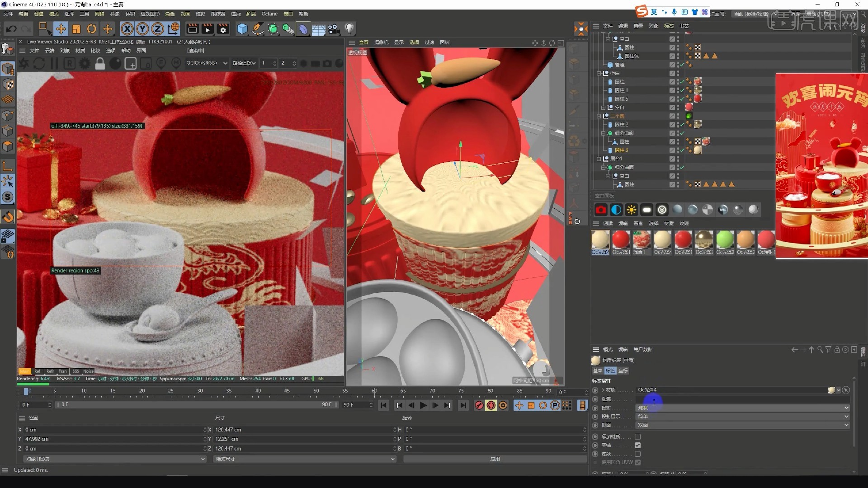Screen dimensions: 868x488
Task: Click the Octane sun daylight icon
Action: pyautogui.click(x=632, y=210)
